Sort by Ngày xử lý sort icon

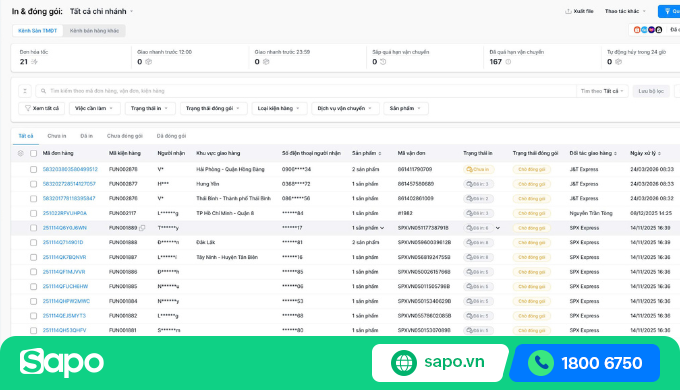click(x=659, y=154)
